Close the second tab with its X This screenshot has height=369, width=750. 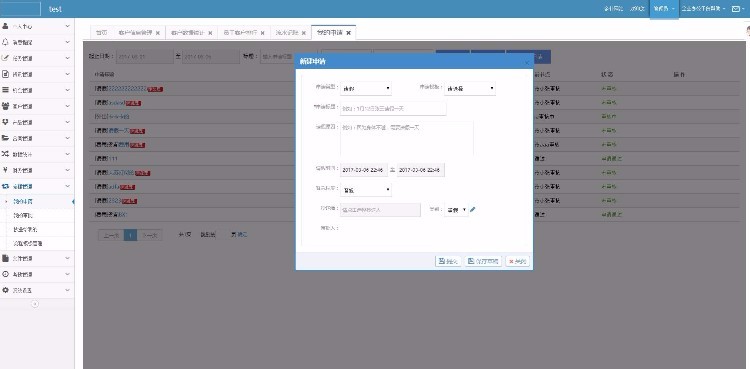click(x=158, y=34)
